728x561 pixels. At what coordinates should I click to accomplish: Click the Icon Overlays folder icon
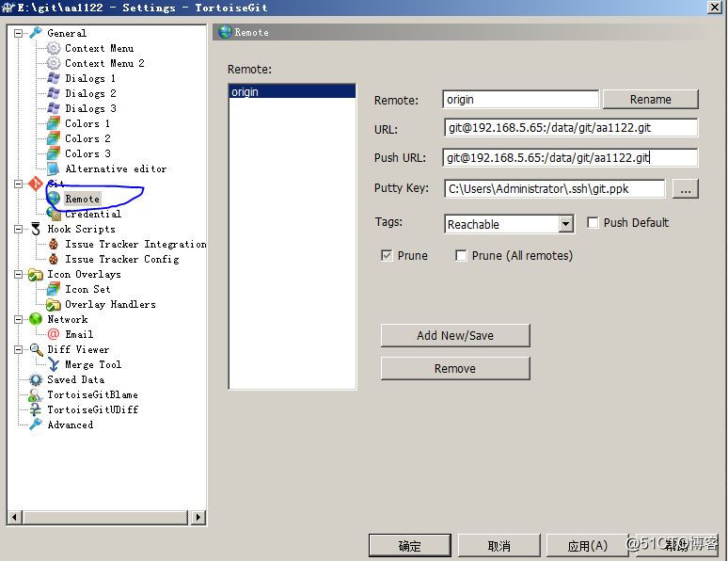pyautogui.click(x=36, y=274)
